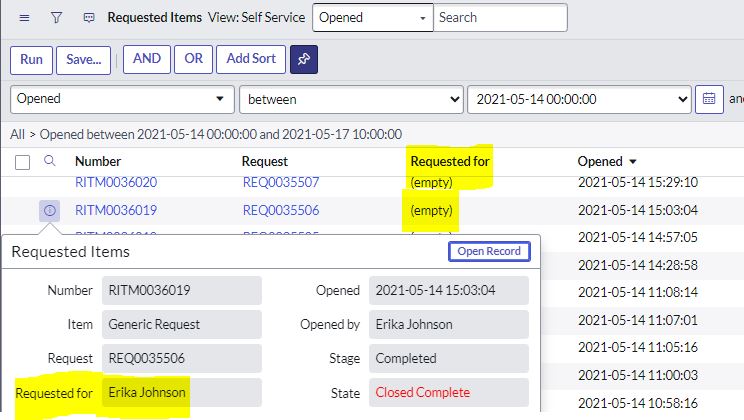Add an OR condition
This screenshot has width=744, height=420.
point(193,59)
